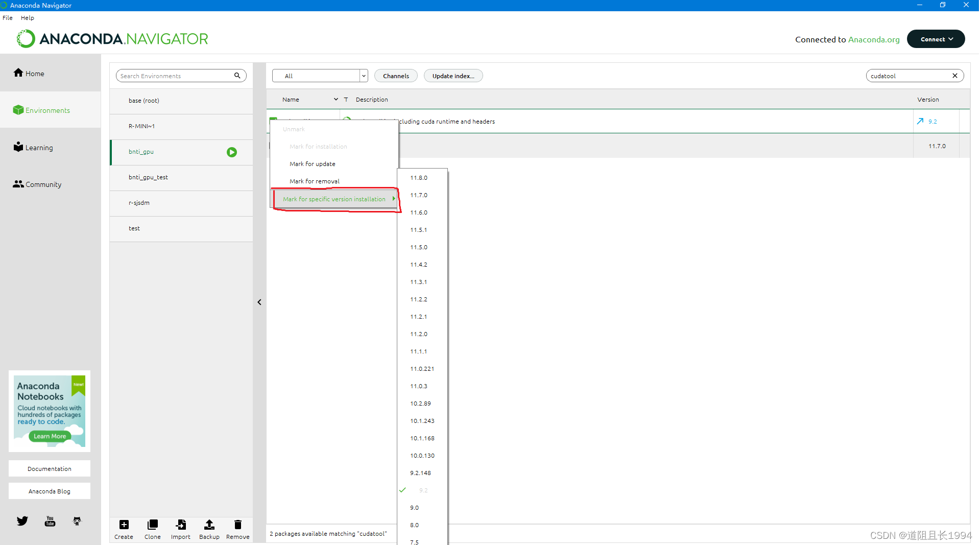
Task: Open the Learning section
Action: 33,147
